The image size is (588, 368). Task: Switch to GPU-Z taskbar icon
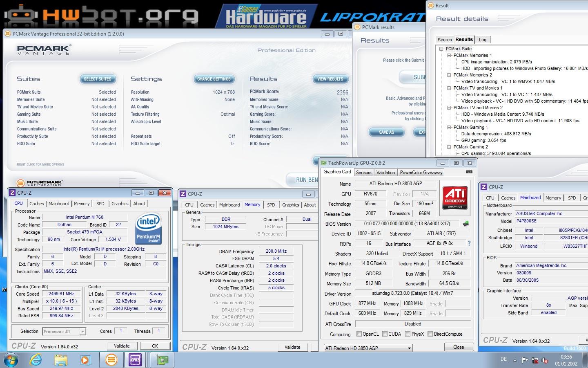[162, 360]
